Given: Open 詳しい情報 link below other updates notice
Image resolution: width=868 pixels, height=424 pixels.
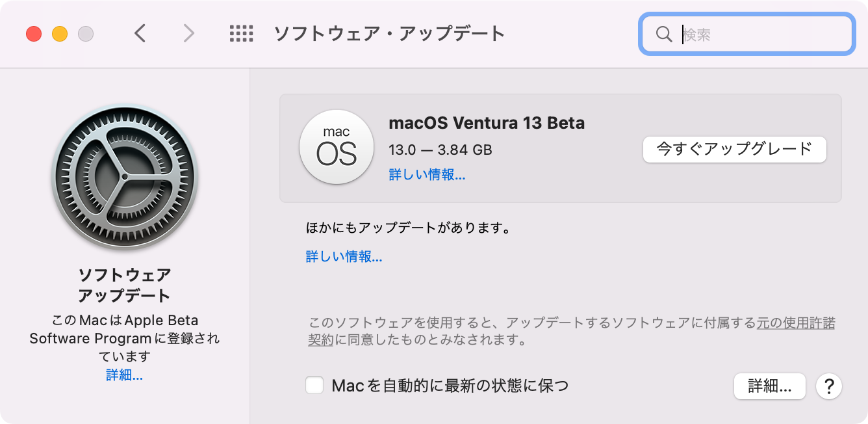Looking at the screenshot, I should coord(344,256).
